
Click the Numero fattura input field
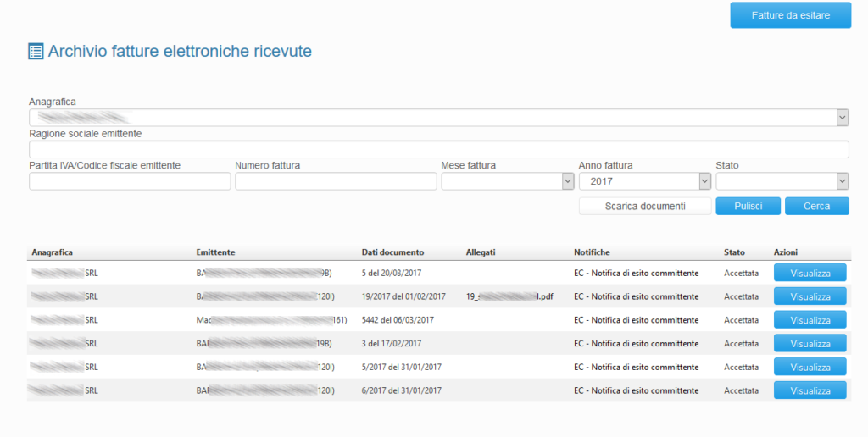pos(336,181)
